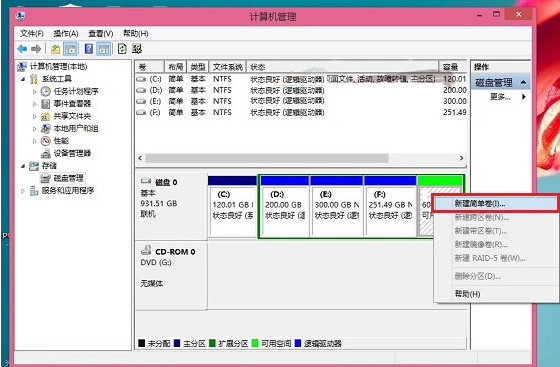Open 本地用户和组 in the tree
560x367 pixels.
pyautogui.click(x=76, y=129)
